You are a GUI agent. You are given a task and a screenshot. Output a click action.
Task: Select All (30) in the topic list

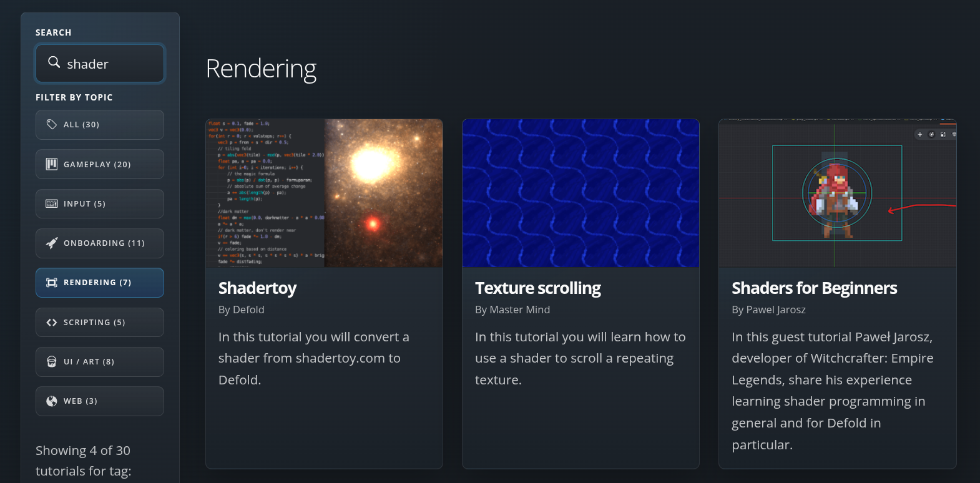(99, 124)
